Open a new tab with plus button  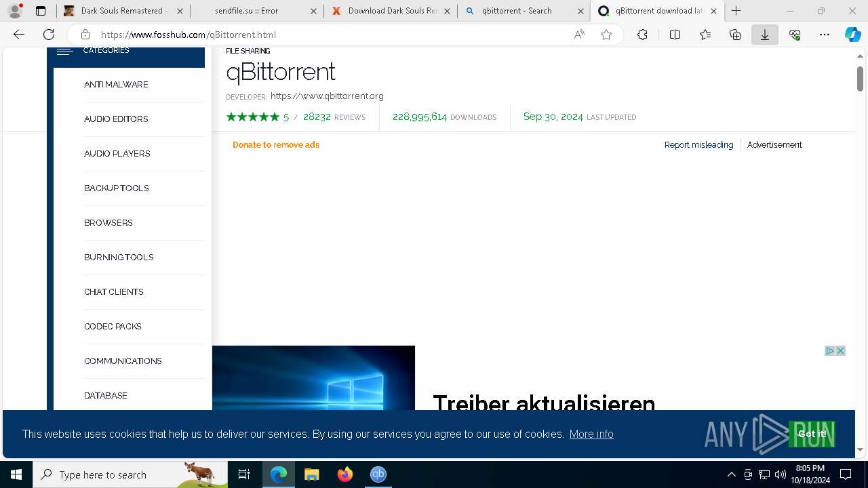tap(736, 11)
